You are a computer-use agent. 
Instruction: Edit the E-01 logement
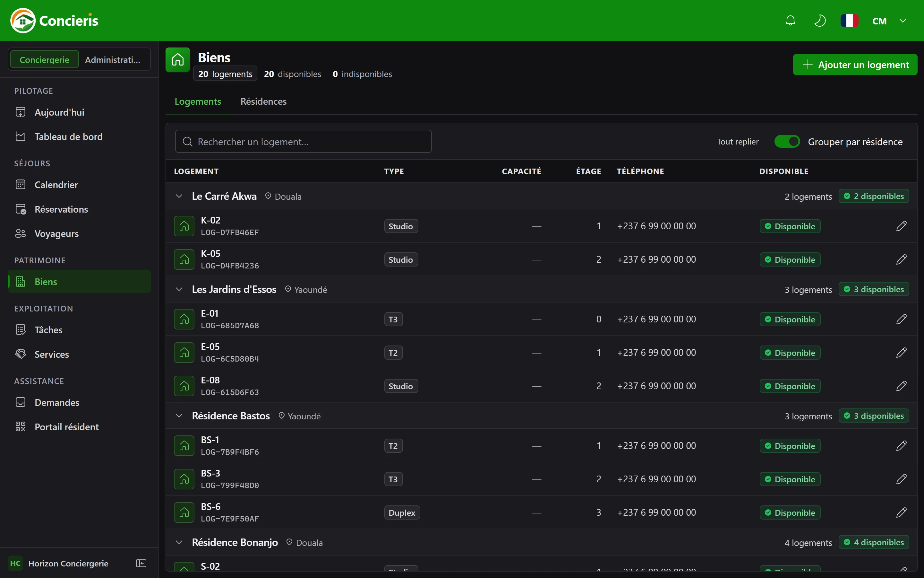point(901,319)
